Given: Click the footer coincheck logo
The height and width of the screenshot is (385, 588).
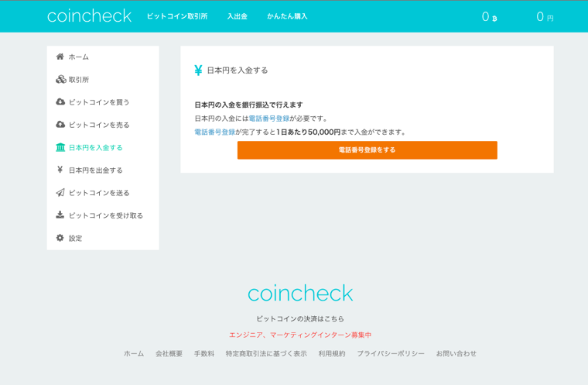Looking at the screenshot, I should tap(300, 294).
